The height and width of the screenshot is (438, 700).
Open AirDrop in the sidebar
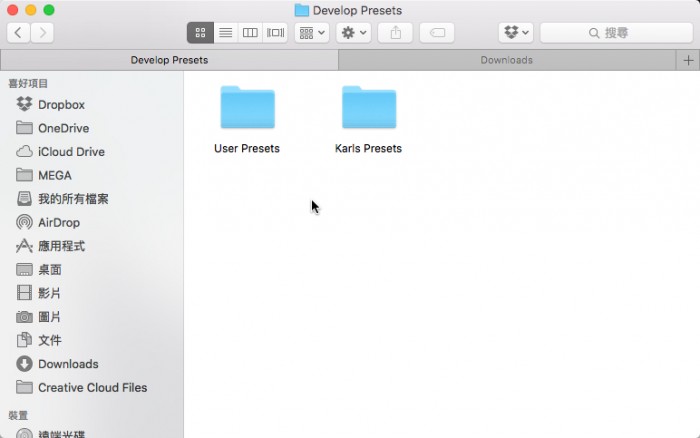coord(58,223)
